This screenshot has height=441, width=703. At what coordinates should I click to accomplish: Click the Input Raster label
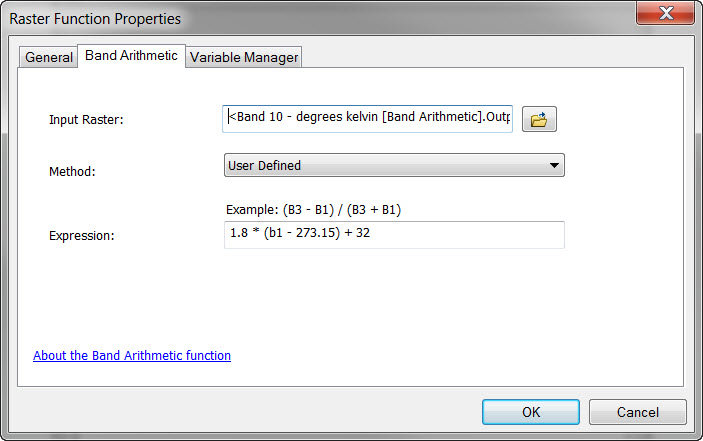[x=86, y=120]
